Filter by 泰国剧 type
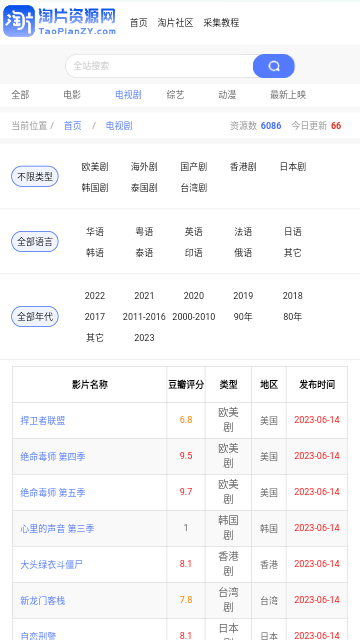The width and height of the screenshot is (360, 640). point(144,188)
